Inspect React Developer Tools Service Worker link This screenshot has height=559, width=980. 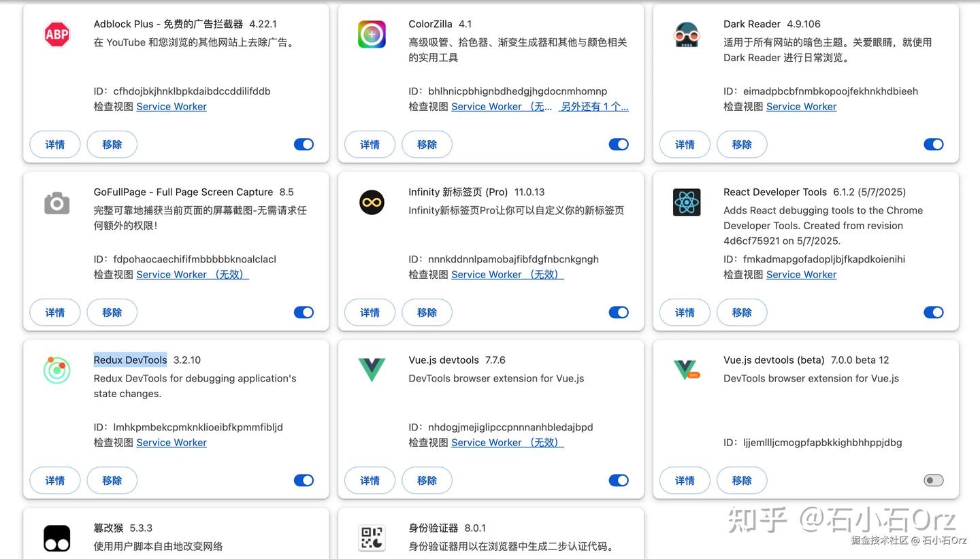(x=802, y=274)
